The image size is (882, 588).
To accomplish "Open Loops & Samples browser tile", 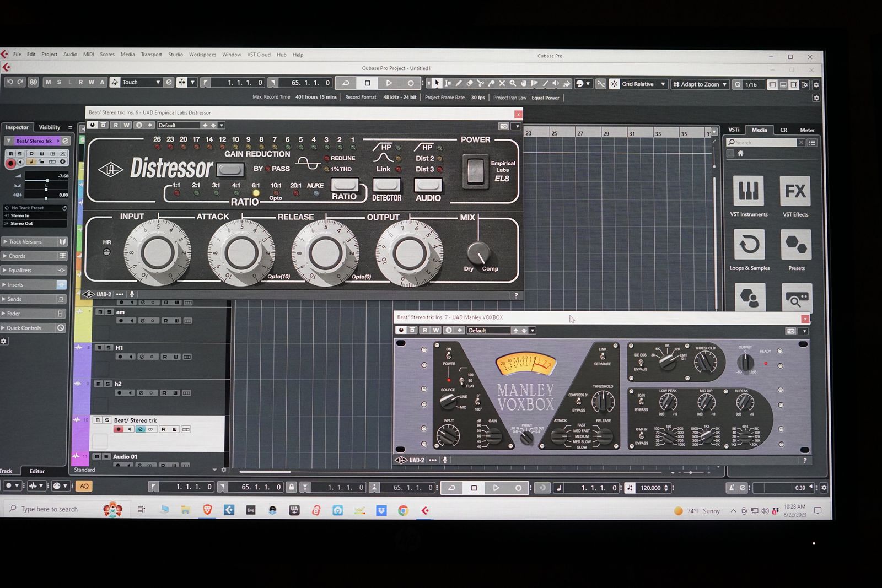I will click(x=749, y=245).
